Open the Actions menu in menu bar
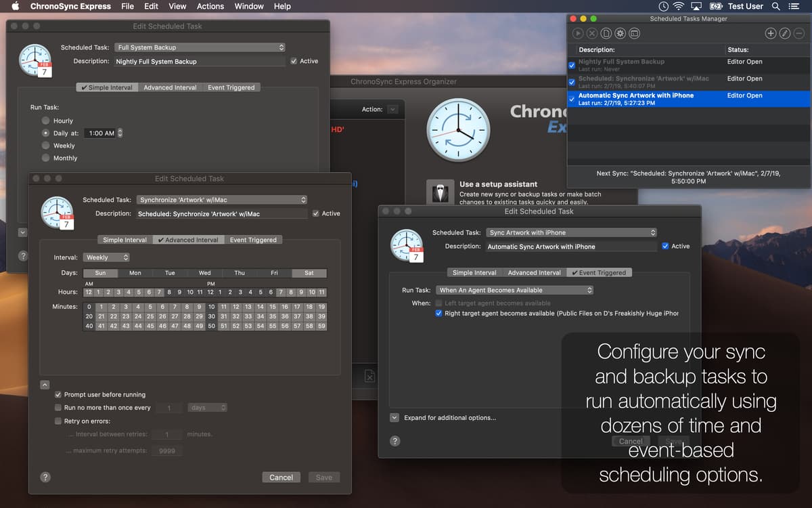Screen dimensions: 812x508 [x=210, y=6]
